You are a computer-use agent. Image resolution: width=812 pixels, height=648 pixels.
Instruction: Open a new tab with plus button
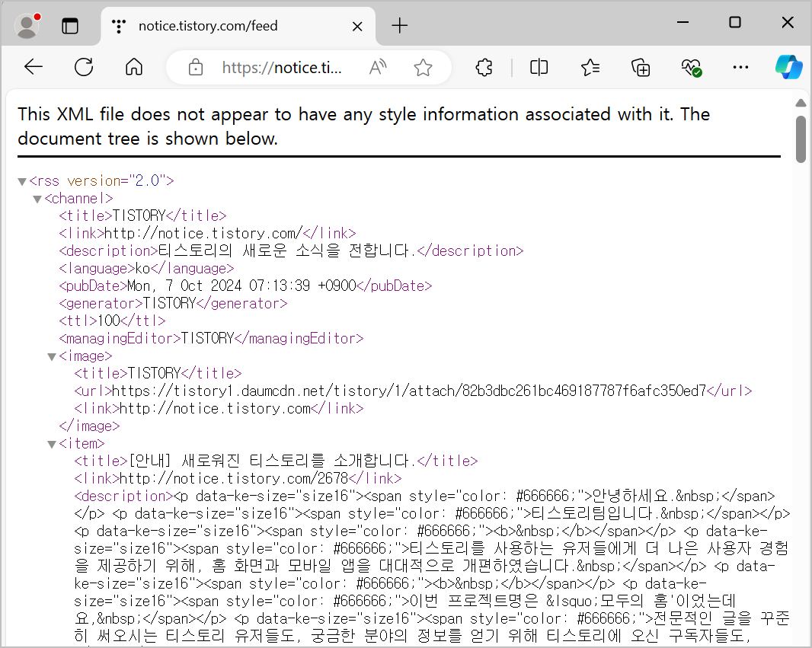[x=399, y=25]
